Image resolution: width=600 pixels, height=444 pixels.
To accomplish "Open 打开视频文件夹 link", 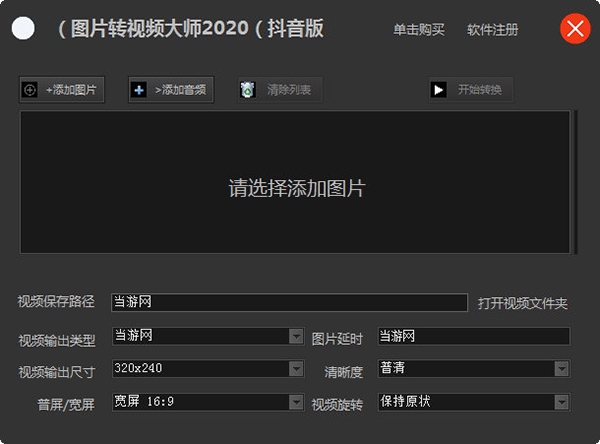I will [x=522, y=304].
